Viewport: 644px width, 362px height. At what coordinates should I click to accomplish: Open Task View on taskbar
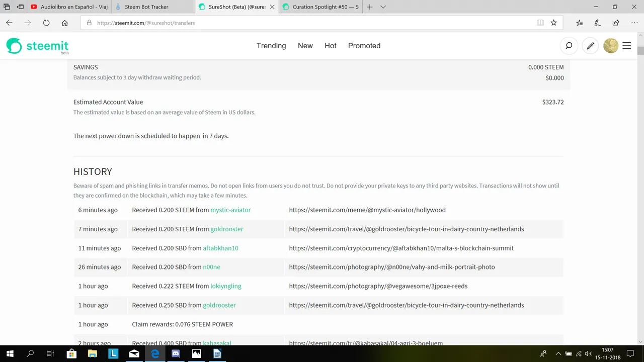point(50,353)
